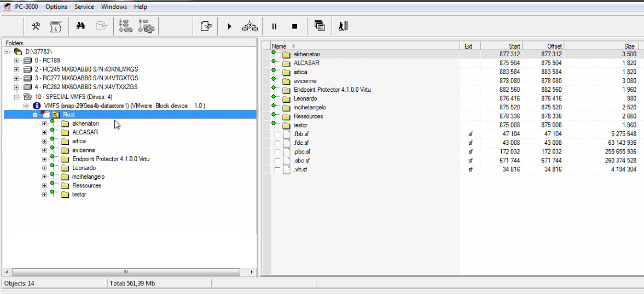The image size is (644, 294).
Task: Open the scroll log icon in toolbar
Action: [55, 26]
